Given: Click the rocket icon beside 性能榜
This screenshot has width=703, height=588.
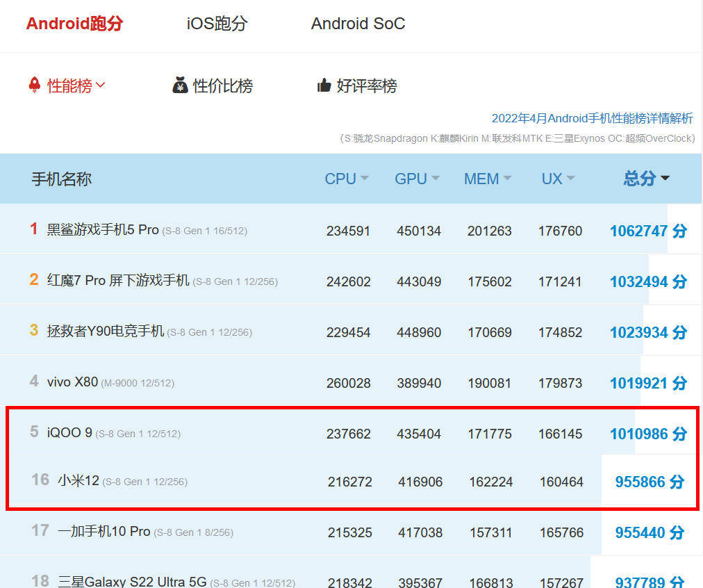Looking at the screenshot, I should point(35,85).
